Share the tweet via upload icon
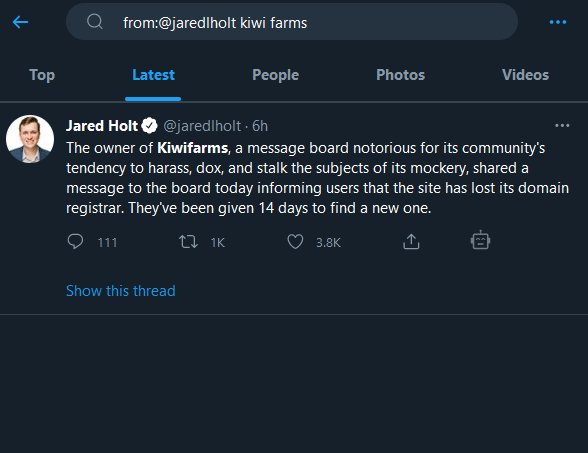Image resolution: width=588 pixels, height=453 pixels. tap(411, 242)
